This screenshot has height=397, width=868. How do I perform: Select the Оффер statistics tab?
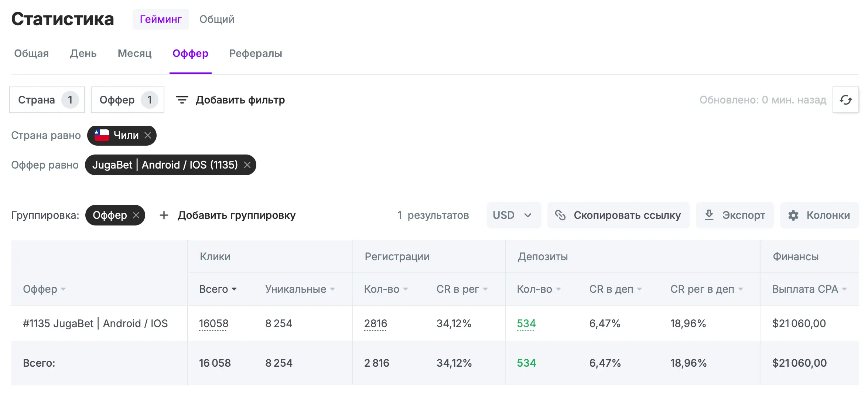[190, 53]
